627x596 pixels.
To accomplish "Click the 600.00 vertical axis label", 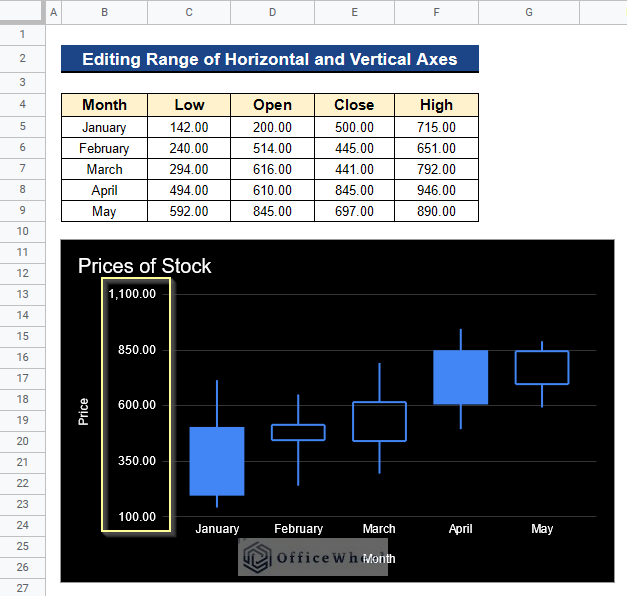I will [x=137, y=405].
